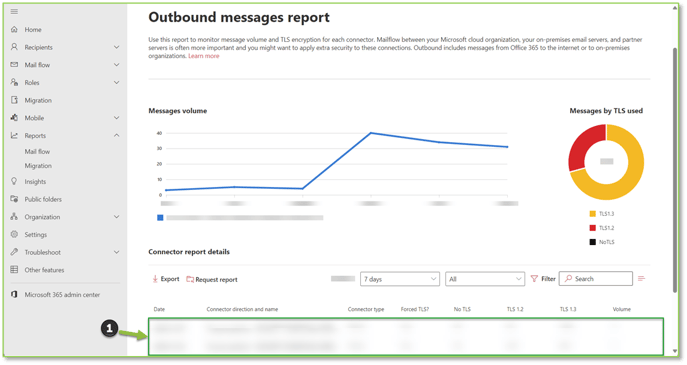Image resolution: width=687 pixels, height=365 pixels.
Task: Expand the Recipients section
Action: [117, 47]
